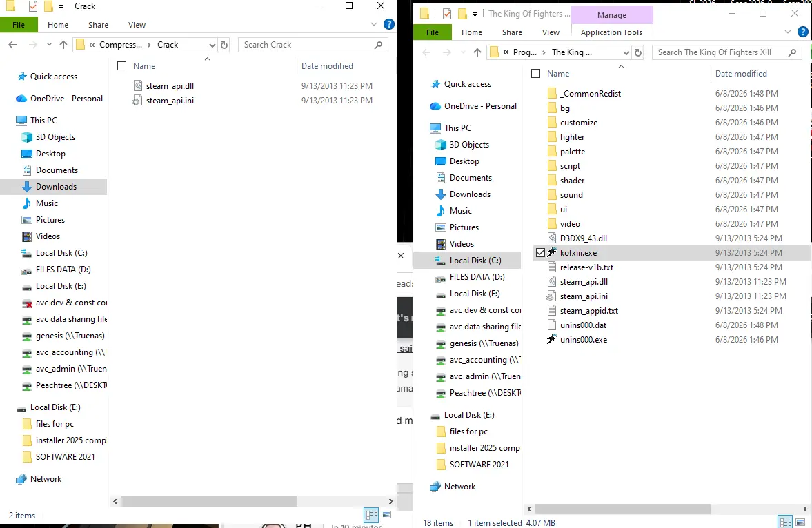The image size is (812, 528).
Task: Open recent locations dropdown in King Of Fighters window
Action: [462, 52]
